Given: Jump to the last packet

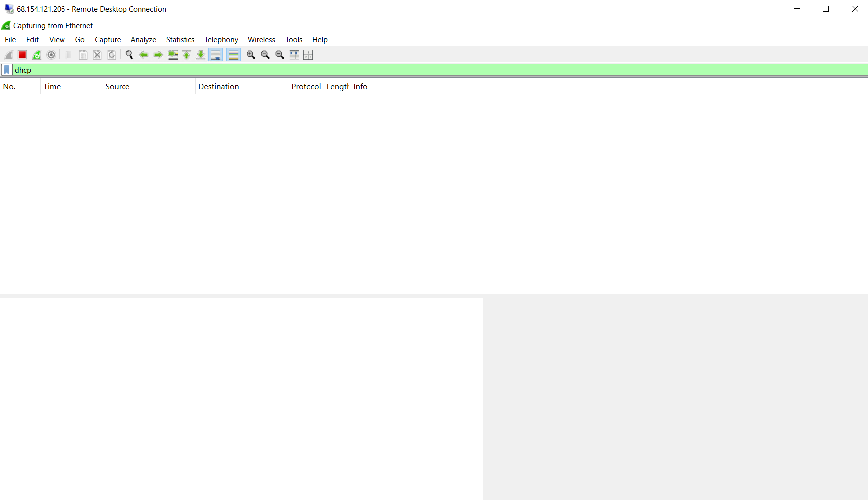Looking at the screenshot, I should point(200,55).
